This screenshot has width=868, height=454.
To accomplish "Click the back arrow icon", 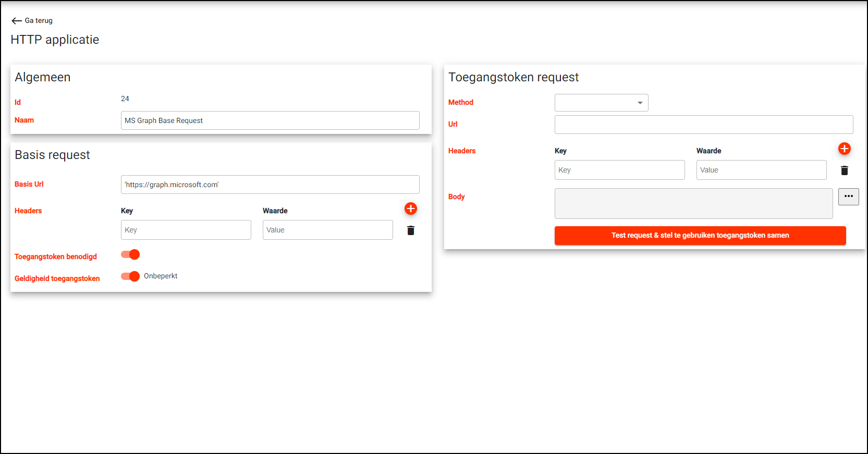I will pyautogui.click(x=17, y=21).
